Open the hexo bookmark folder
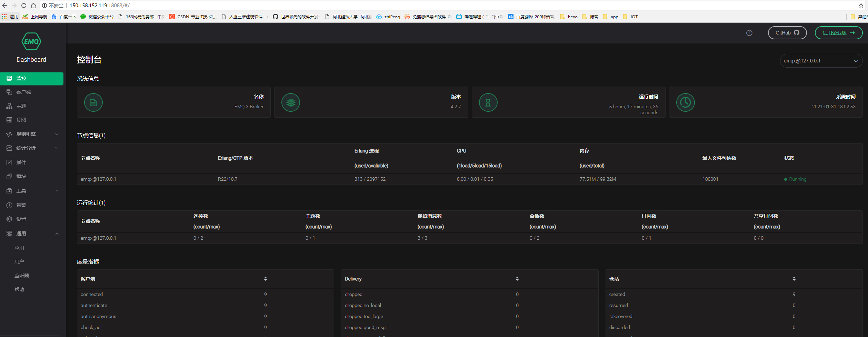 click(x=569, y=17)
